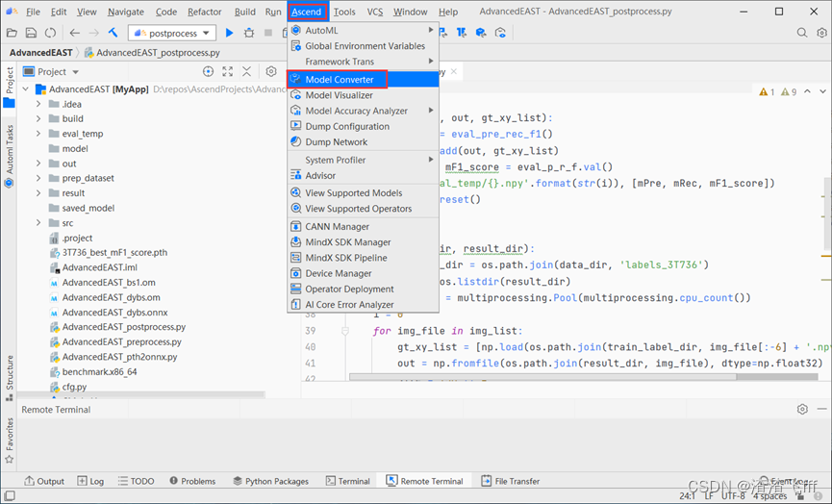
Task: Open the postprocess run configuration dropdown
Action: pos(172,33)
